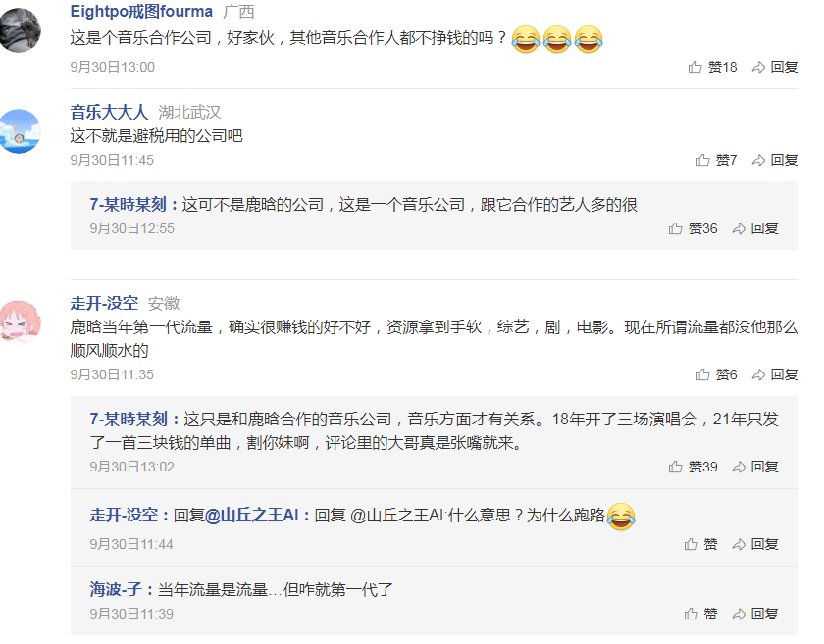Click 回复 under 走开-没空's 11:35 comment

point(775,374)
